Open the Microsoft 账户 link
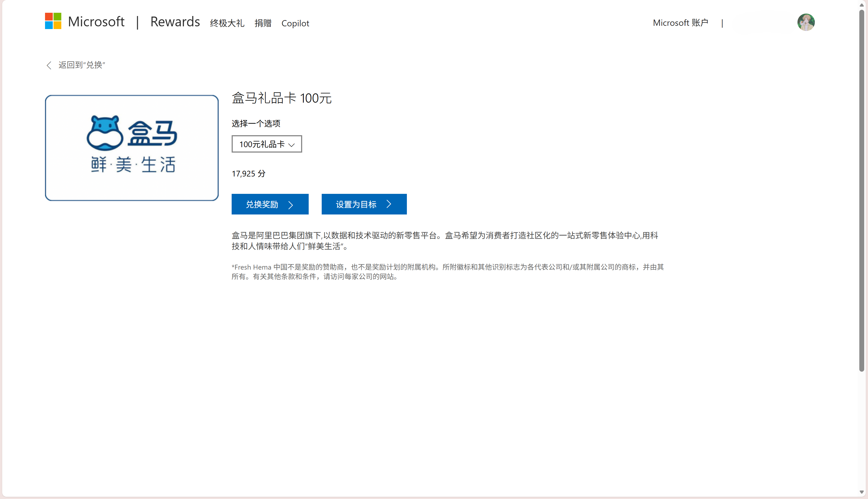The height and width of the screenshot is (499, 868). (x=680, y=23)
